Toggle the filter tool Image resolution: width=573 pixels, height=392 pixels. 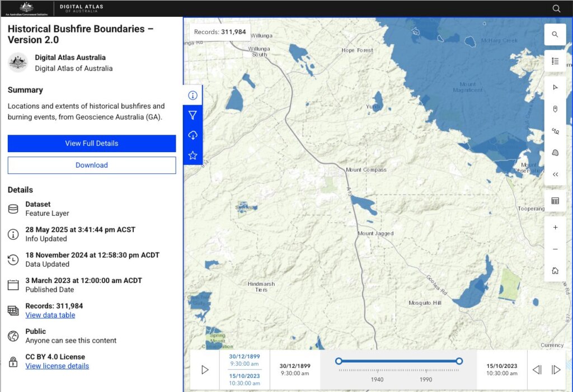pyautogui.click(x=192, y=115)
